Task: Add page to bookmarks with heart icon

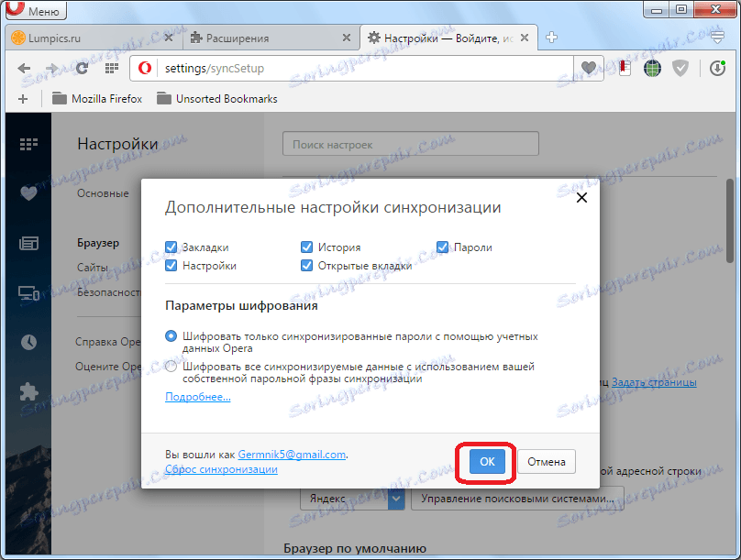Action: (589, 69)
